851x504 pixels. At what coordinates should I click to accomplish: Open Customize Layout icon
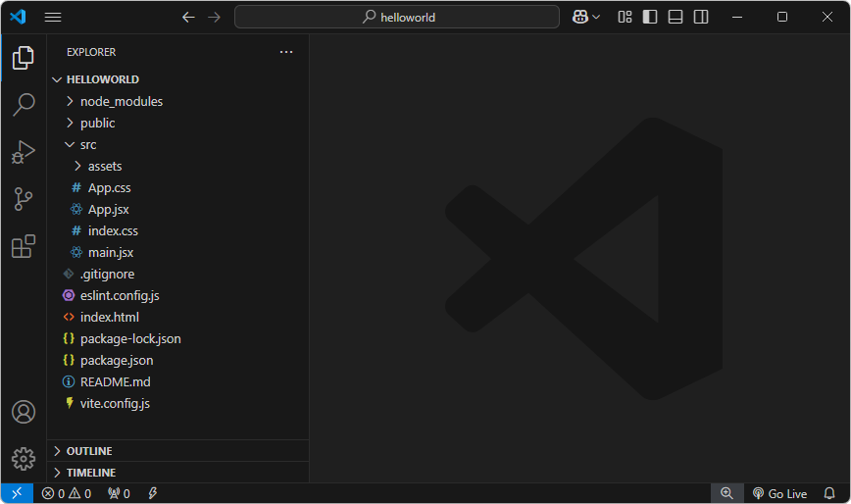point(625,17)
